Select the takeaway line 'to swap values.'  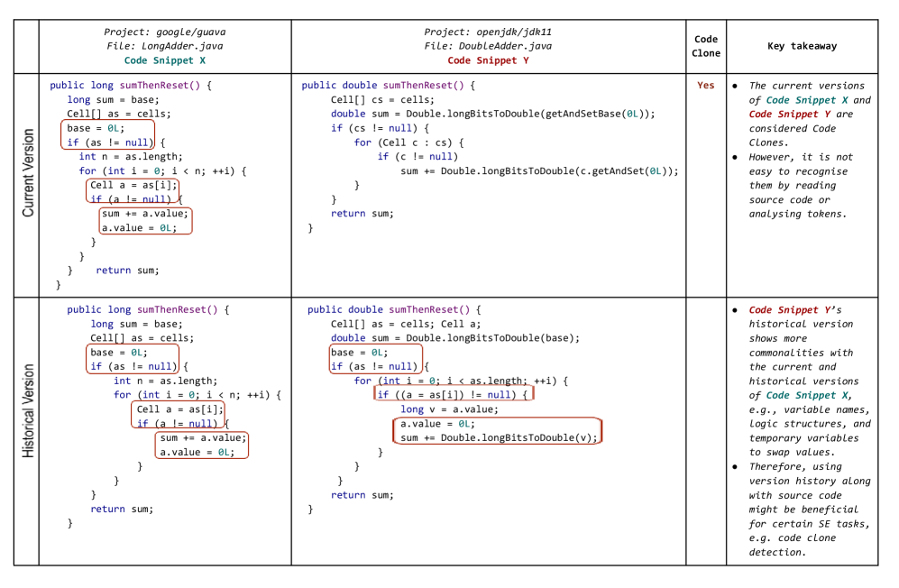pyautogui.click(x=792, y=452)
